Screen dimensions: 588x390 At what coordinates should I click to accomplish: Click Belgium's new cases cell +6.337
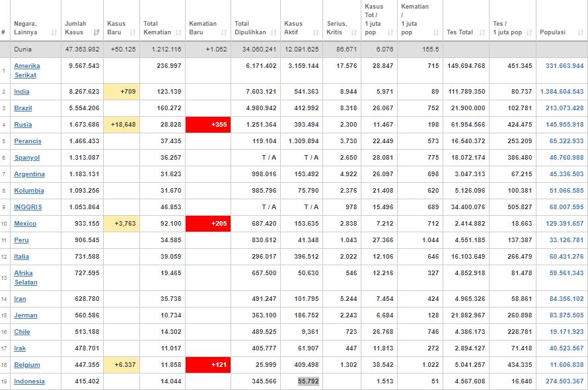[x=122, y=365]
